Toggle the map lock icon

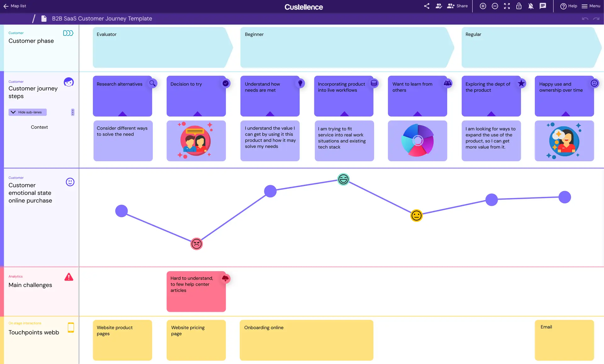[x=519, y=6]
